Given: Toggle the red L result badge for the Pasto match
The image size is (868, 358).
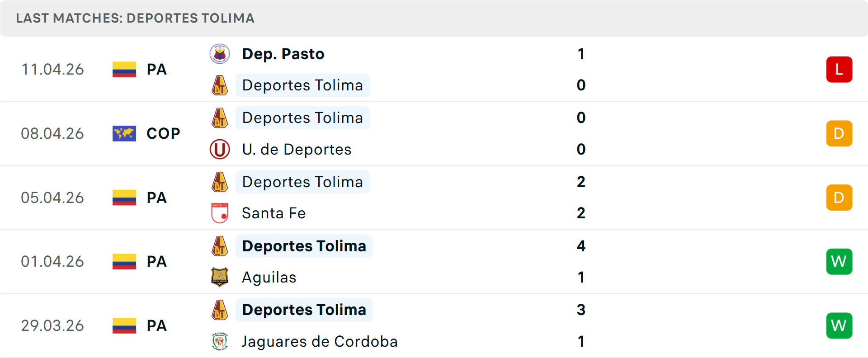Looking at the screenshot, I should (x=839, y=69).
